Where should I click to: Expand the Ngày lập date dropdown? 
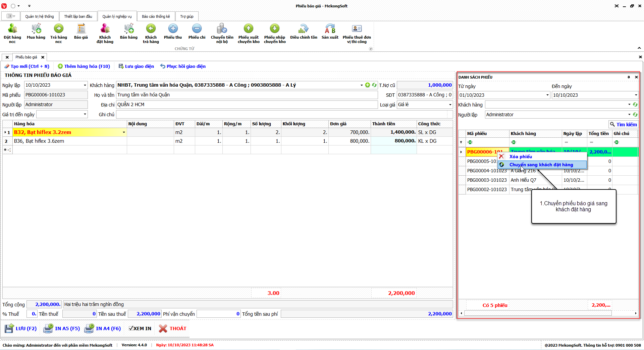(85, 85)
